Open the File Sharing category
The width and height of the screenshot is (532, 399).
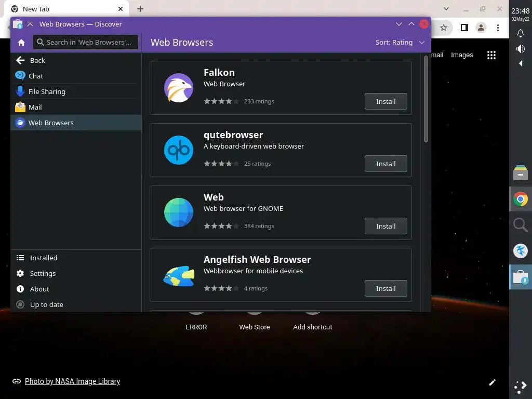[76, 91]
